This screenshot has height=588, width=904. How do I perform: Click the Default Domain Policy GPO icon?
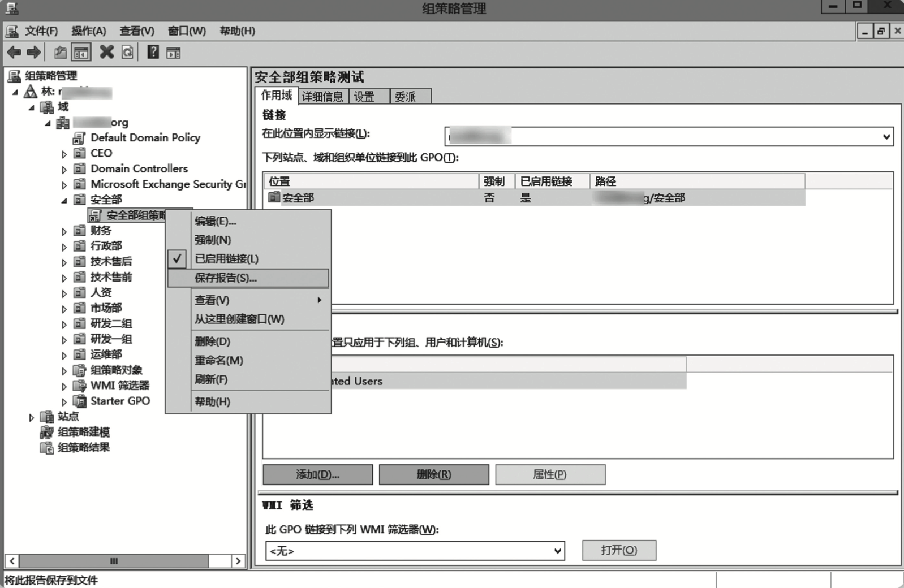(x=80, y=138)
